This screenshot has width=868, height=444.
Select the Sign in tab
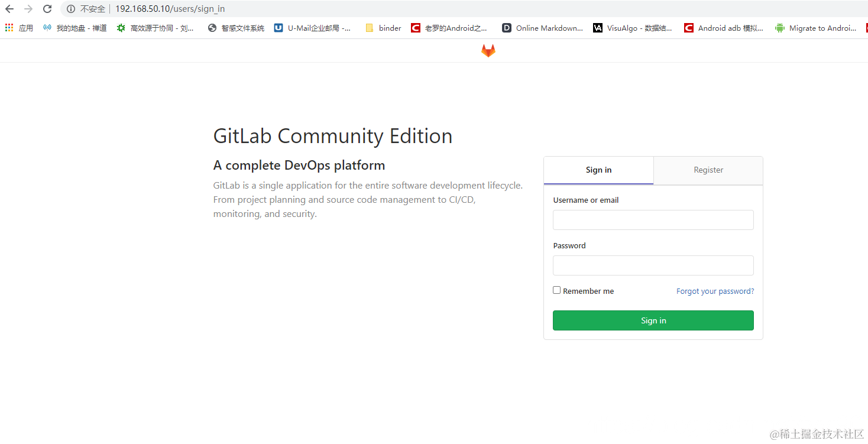(x=598, y=170)
